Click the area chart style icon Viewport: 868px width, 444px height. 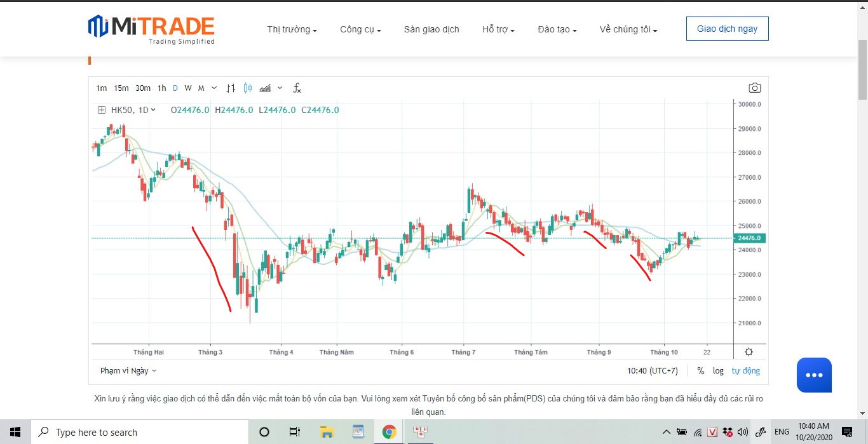[x=266, y=88]
